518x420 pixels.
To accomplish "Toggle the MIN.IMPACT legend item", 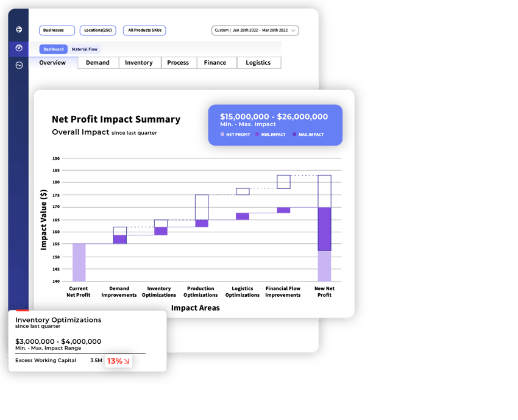I will [274, 134].
